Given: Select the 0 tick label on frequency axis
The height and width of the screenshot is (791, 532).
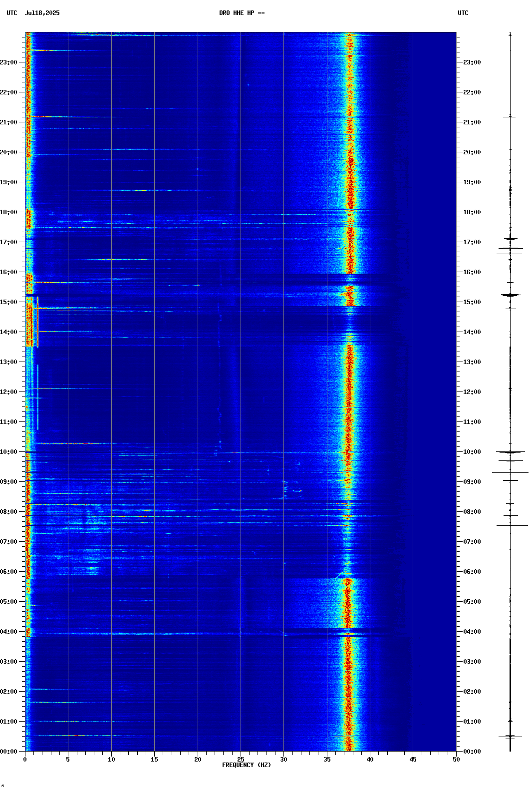Looking at the screenshot, I should (25, 760).
